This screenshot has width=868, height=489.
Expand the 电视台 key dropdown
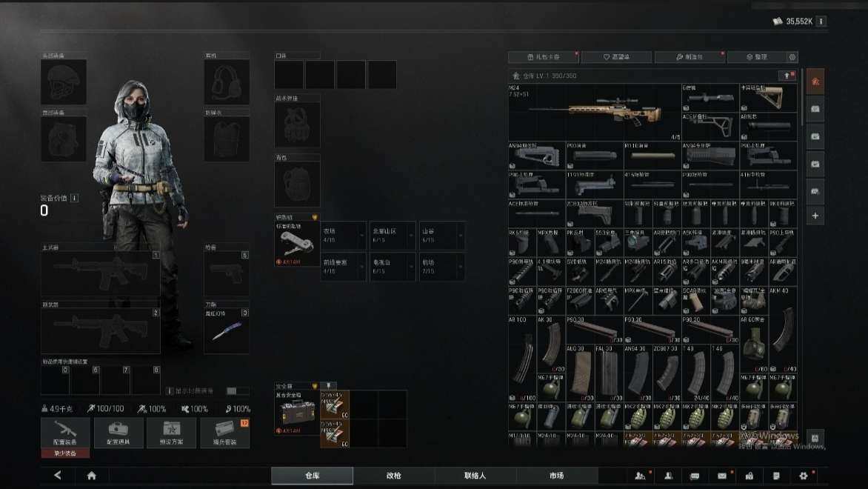(x=410, y=267)
